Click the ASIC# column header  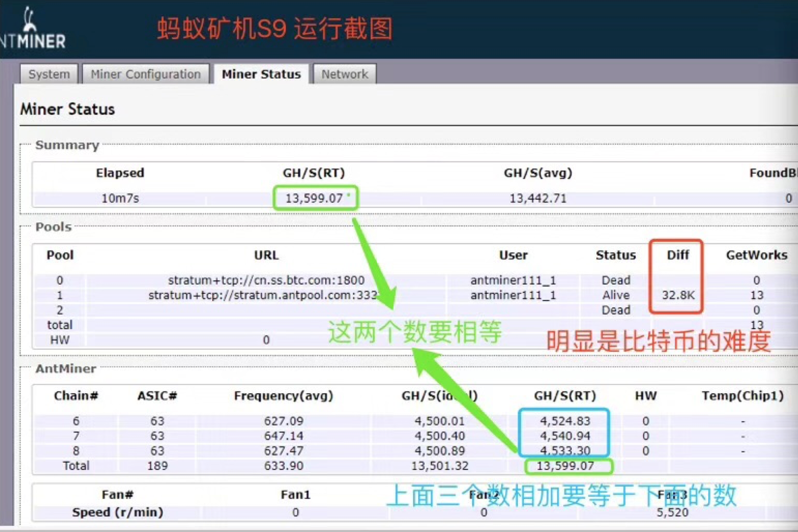157,396
